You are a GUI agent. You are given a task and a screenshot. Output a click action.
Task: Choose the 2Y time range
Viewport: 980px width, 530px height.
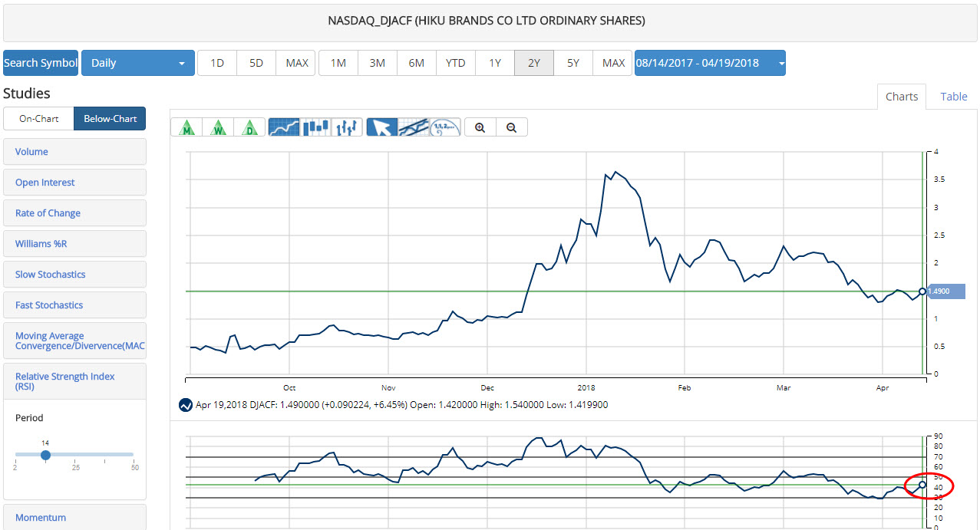tap(534, 63)
